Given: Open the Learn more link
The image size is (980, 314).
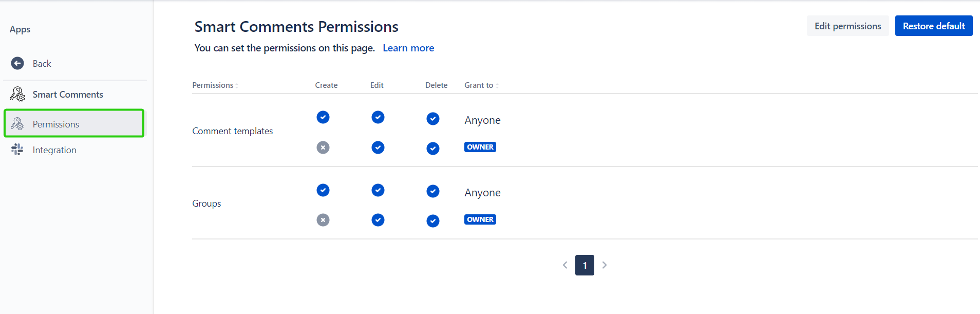Looking at the screenshot, I should (x=408, y=48).
